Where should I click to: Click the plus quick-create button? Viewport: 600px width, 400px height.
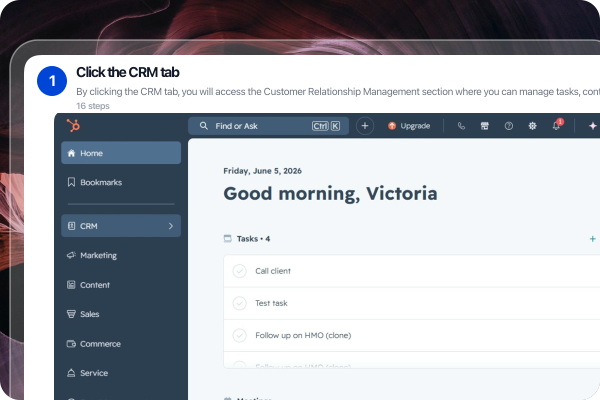click(x=365, y=126)
